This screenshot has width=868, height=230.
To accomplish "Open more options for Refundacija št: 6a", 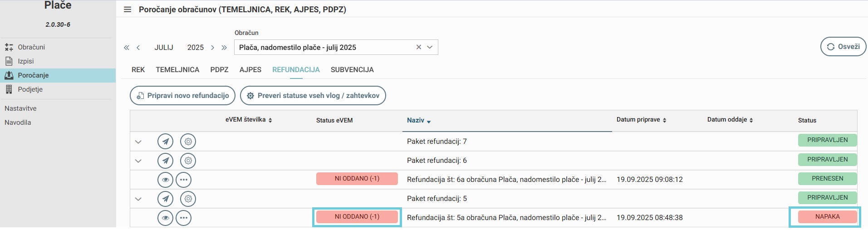I will 183,180.
